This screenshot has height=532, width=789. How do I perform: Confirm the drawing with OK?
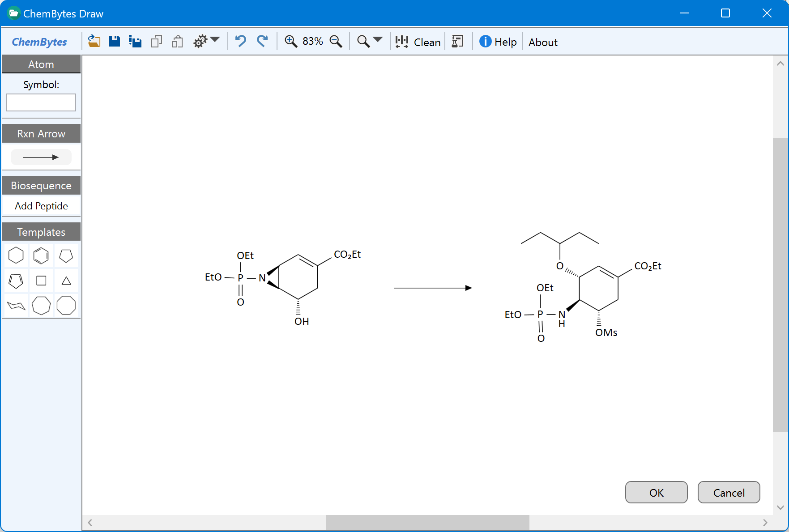click(657, 493)
